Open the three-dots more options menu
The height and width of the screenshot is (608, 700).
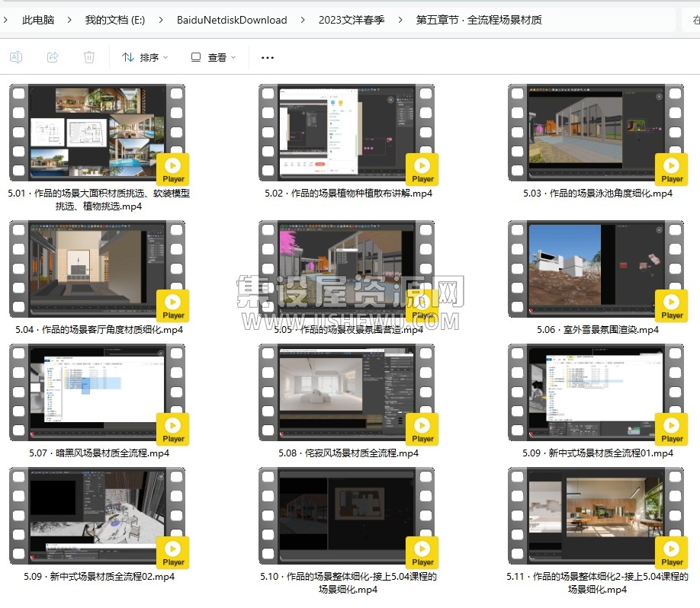click(x=268, y=58)
